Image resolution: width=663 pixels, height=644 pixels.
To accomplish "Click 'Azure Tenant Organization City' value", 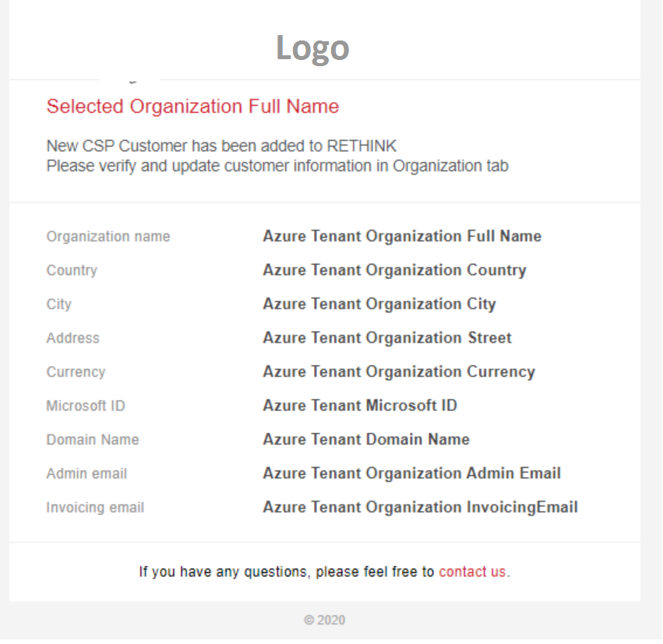I will pyautogui.click(x=379, y=304).
